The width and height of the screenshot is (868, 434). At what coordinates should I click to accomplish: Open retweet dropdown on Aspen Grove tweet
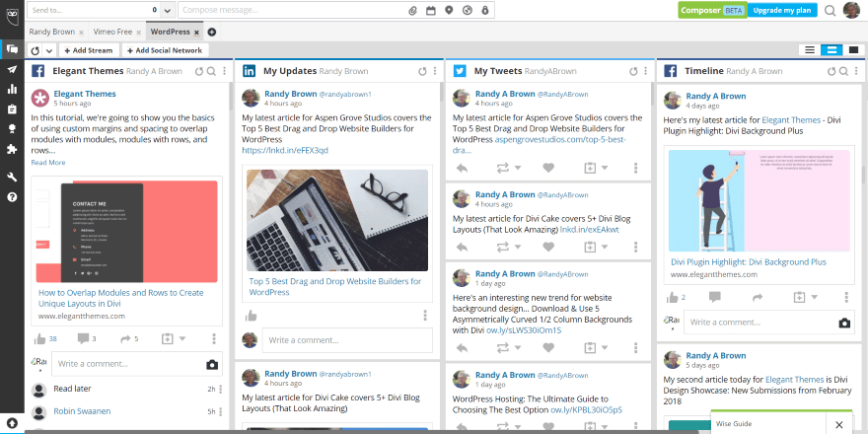[x=518, y=168]
